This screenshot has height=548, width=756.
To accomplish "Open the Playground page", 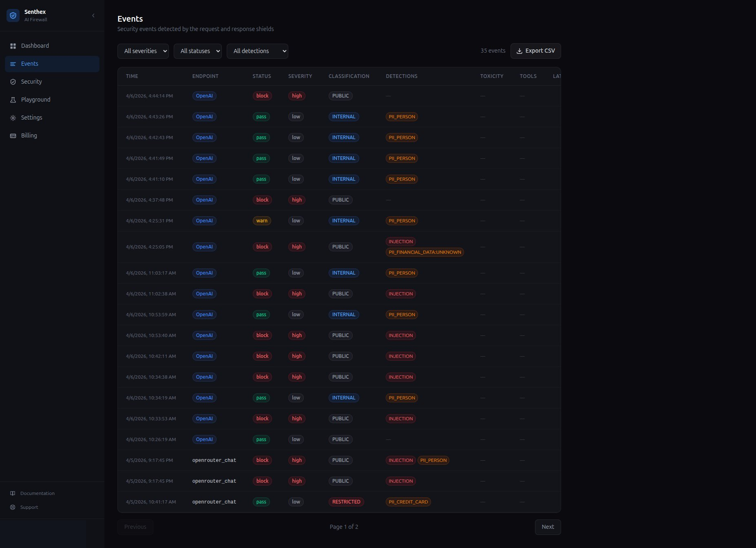I will [x=52, y=100].
